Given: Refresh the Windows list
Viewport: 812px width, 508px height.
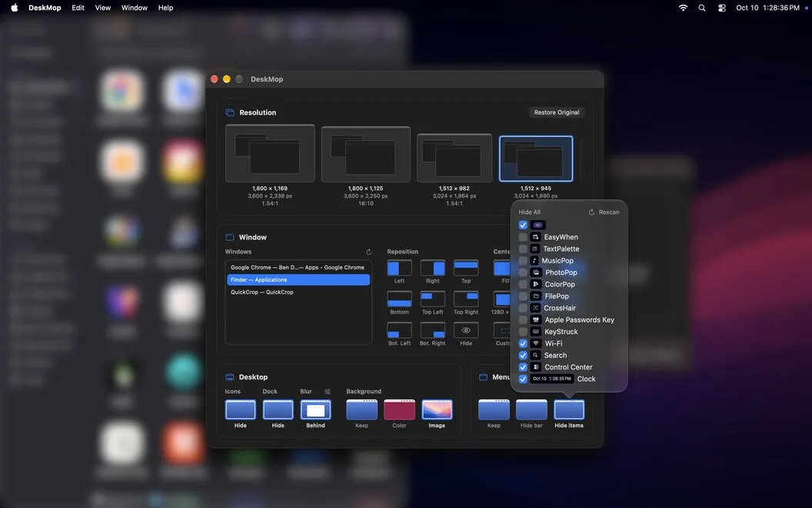Looking at the screenshot, I should (369, 252).
